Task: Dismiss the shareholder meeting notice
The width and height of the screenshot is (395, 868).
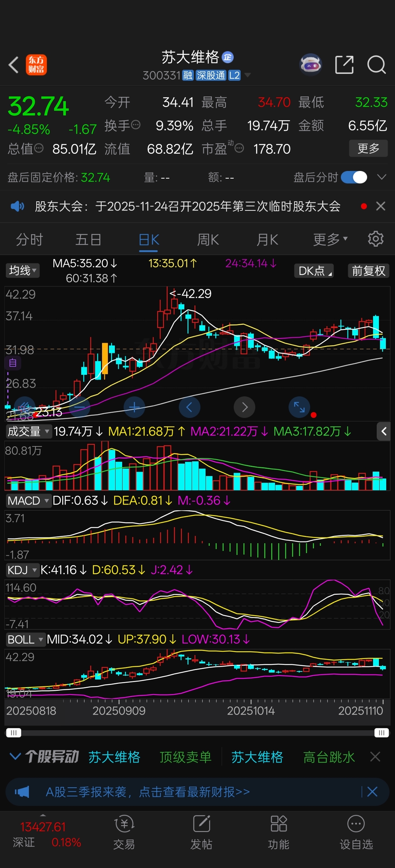Action: pyautogui.click(x=381, y=206)
